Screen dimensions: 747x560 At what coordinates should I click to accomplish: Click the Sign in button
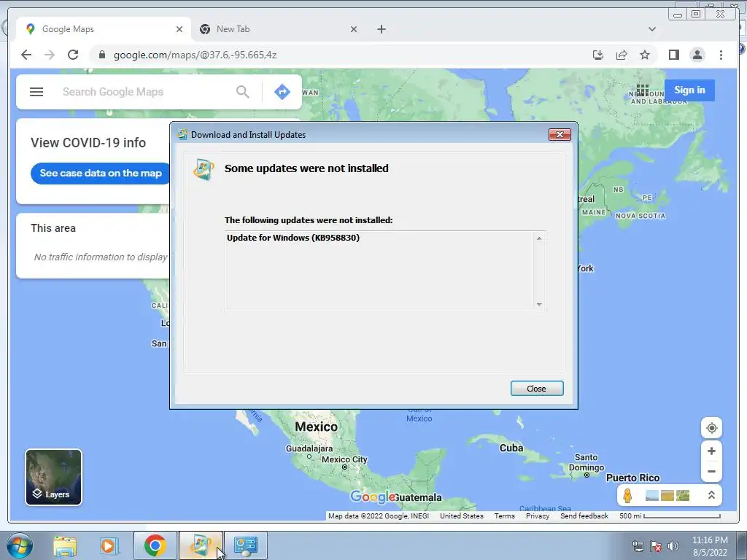point(689,90)
